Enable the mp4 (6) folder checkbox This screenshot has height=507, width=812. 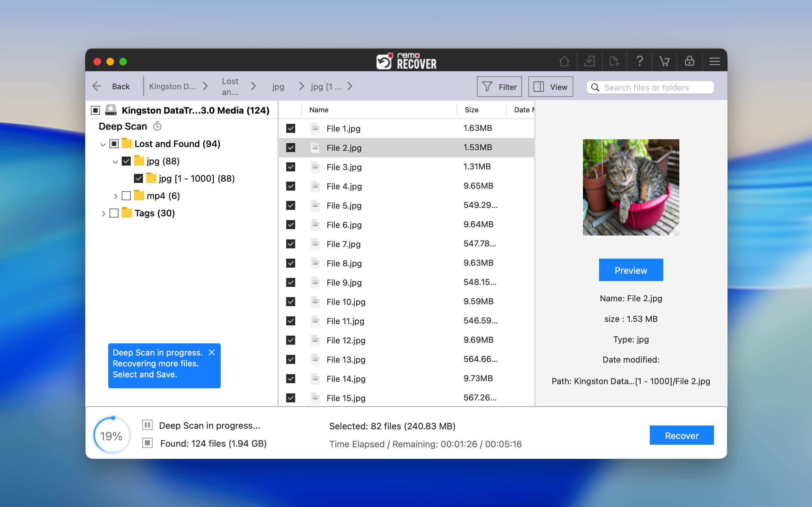pyautogui.click(x=126, y=195)
